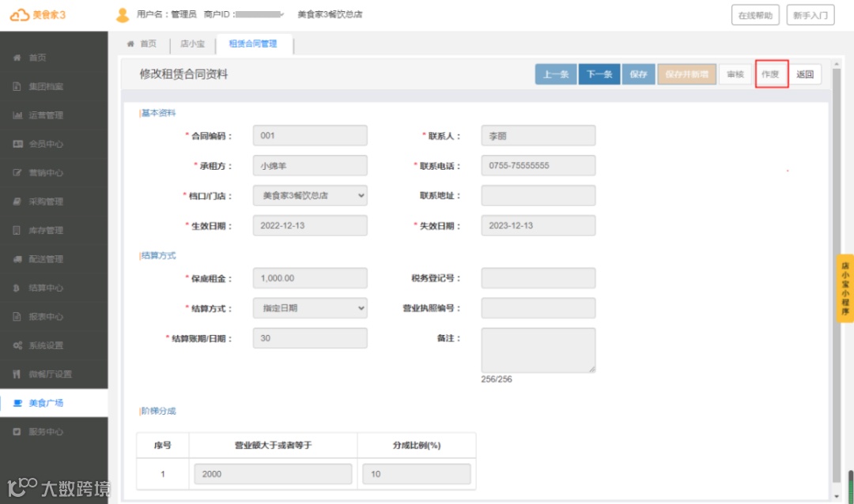Void the contract with 作废
This screenshot has width=854, height=504.
coord(771,74)
